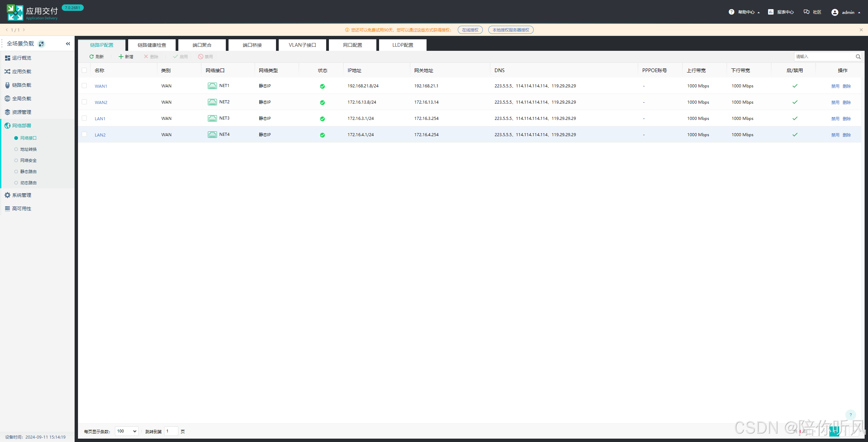Click the plus icon to add new link
Image resolution: width=868 pixels, height=442 pixels.
point(121,57)
